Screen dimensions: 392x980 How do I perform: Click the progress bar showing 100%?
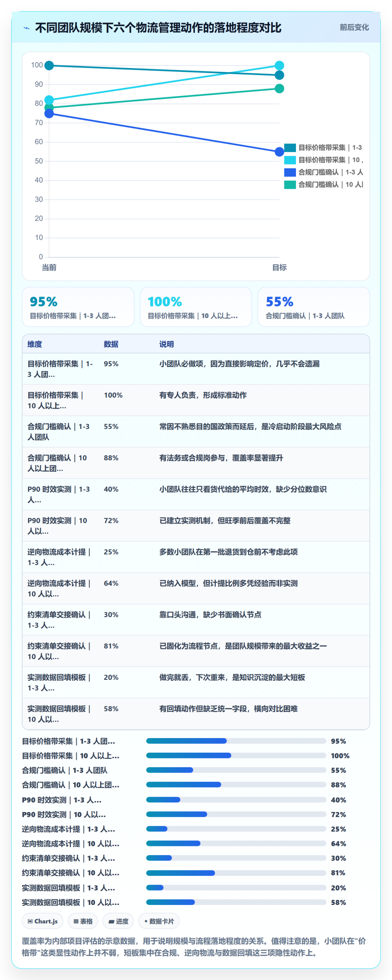tap(236, 755)
